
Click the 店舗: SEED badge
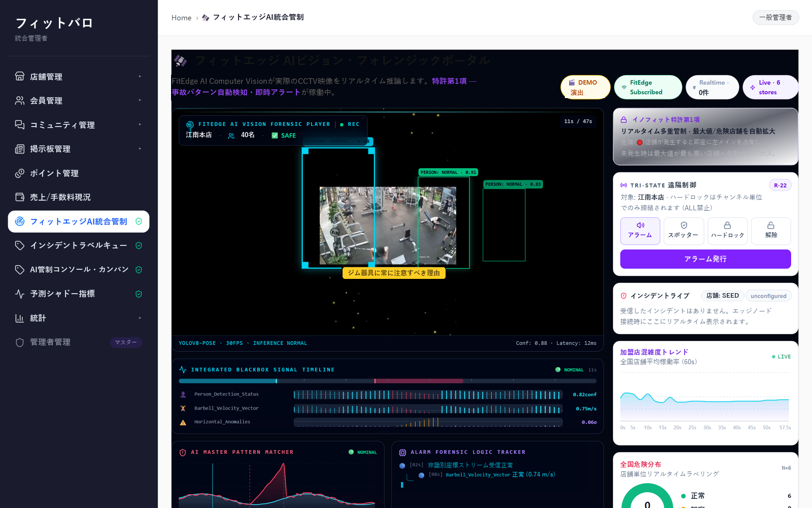pyautogui.click(x=723, y=296)
